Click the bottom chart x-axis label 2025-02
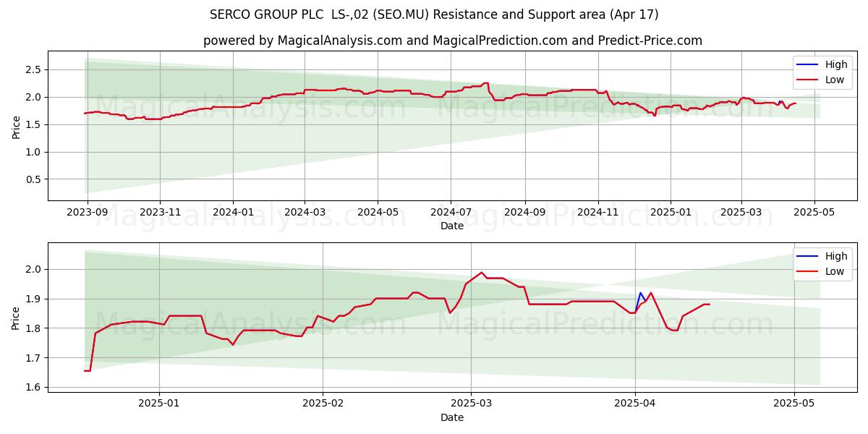868x434 pixels. click(323, 404)
